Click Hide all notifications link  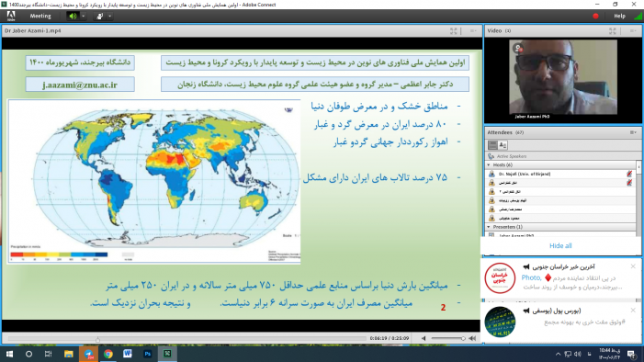[560, 245]
